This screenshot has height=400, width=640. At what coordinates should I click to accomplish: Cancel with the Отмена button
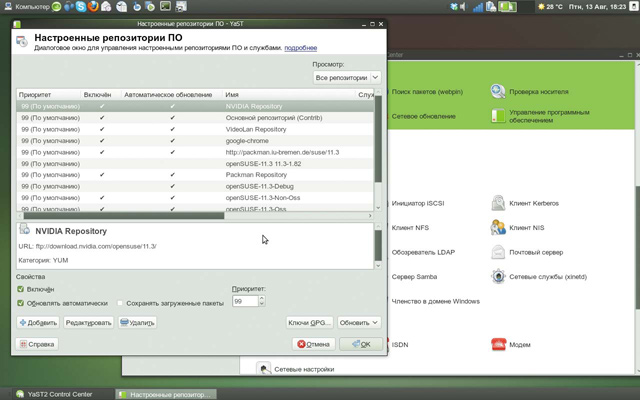tap(313, 344)
